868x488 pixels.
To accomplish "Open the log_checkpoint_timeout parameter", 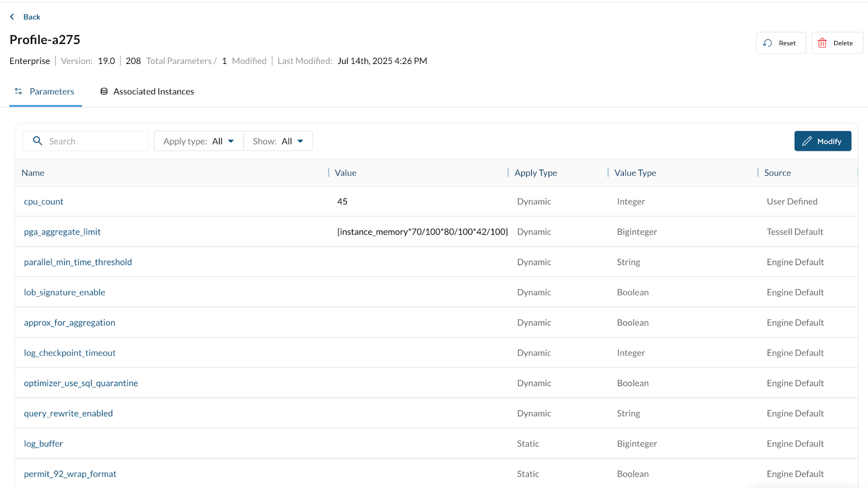I will (x=69, y=353).
